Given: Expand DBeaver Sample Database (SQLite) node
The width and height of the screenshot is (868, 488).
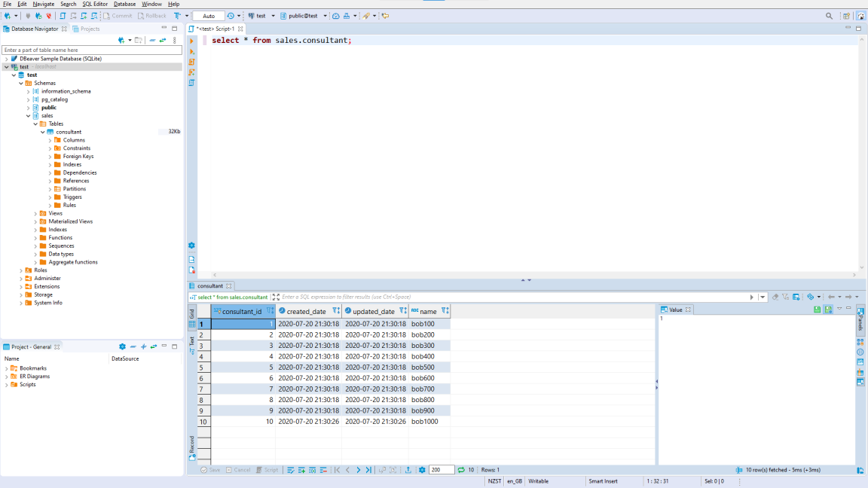Looking at the screenshot, I should pos(7,59).
